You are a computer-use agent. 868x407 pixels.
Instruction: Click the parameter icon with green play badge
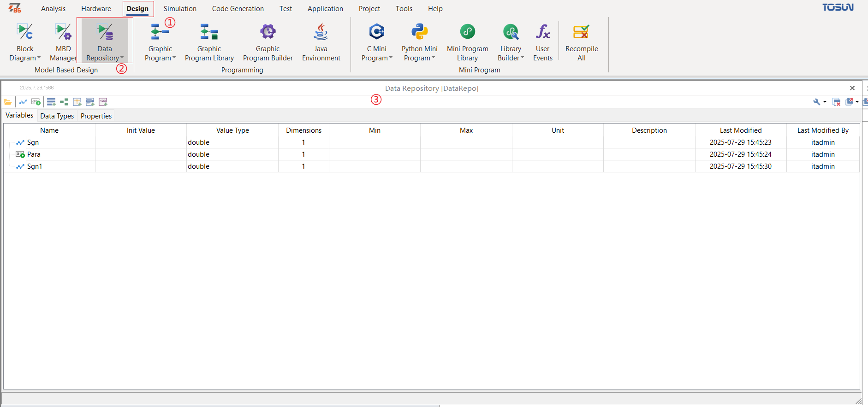tap(36, 102)
